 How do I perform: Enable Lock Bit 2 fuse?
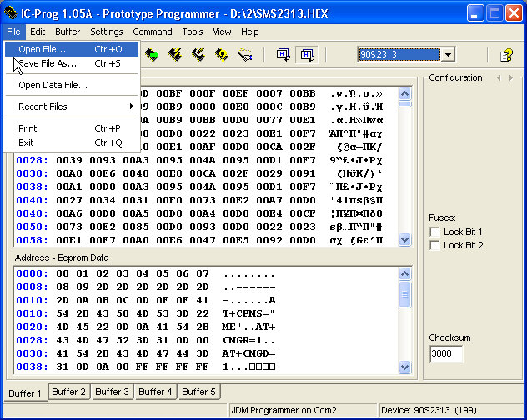coord(434,245)
